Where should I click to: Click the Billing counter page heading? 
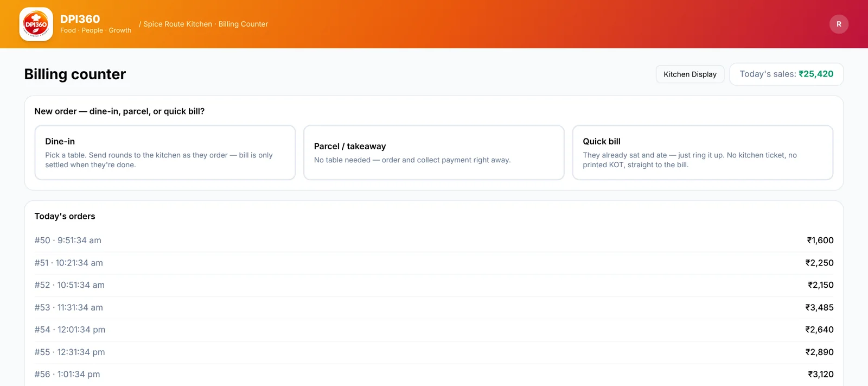point(75,74)
